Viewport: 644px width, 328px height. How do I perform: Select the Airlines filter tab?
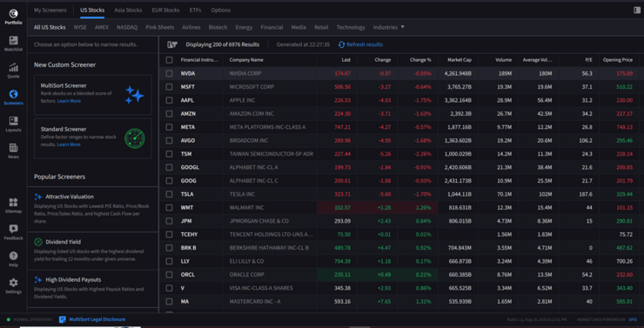tap(191, 27)
